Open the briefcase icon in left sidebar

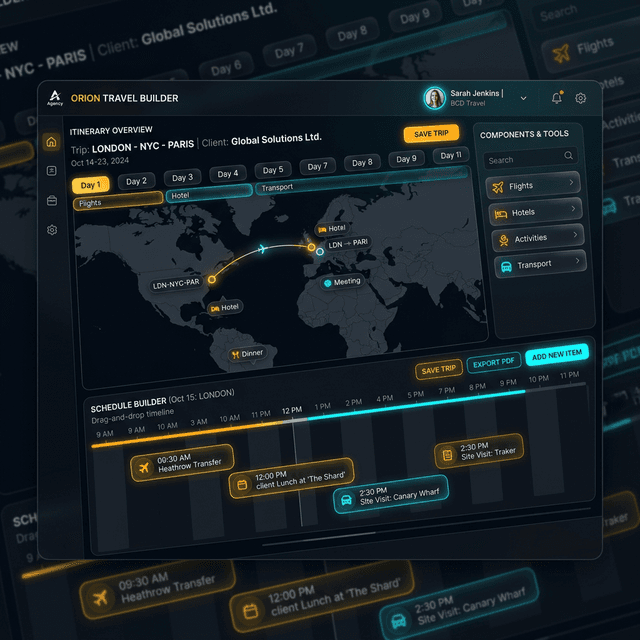point(52,200)
